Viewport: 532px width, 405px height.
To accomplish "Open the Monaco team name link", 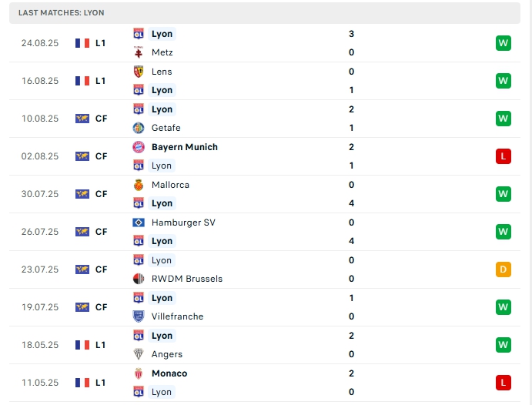I will tap(169, 373).
